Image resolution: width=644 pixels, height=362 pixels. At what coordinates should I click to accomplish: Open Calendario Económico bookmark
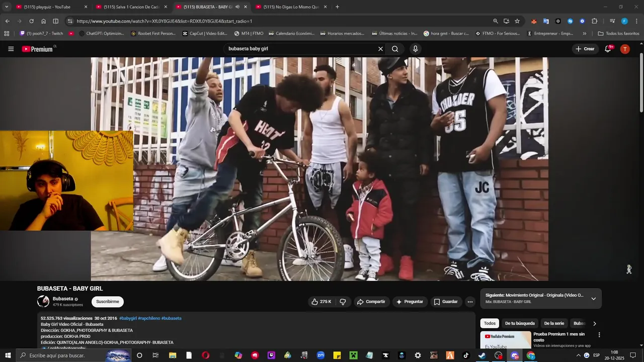[x=291, y=34]
